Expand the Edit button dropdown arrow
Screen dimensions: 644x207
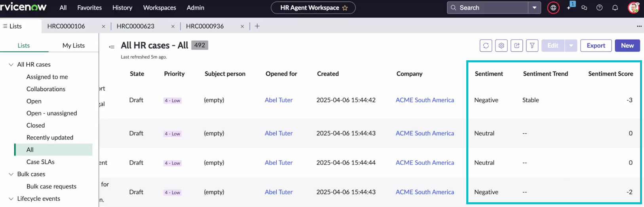click(571, 46)
